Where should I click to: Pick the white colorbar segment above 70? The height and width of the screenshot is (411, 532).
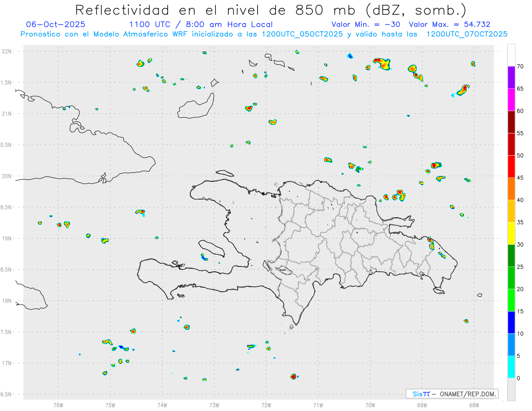(x=511, y=55)
